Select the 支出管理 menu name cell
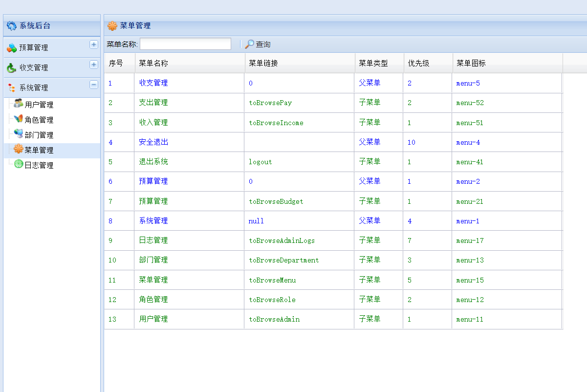 point(189,103)
